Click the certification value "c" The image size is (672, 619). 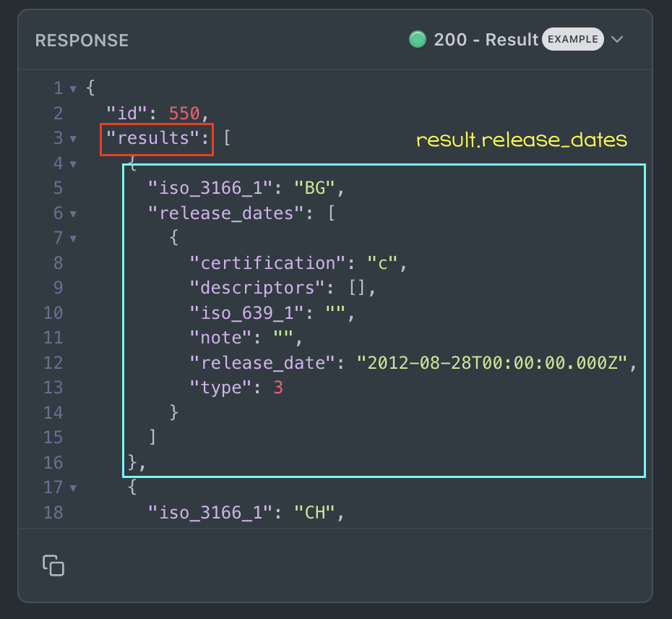click(382, 263)
